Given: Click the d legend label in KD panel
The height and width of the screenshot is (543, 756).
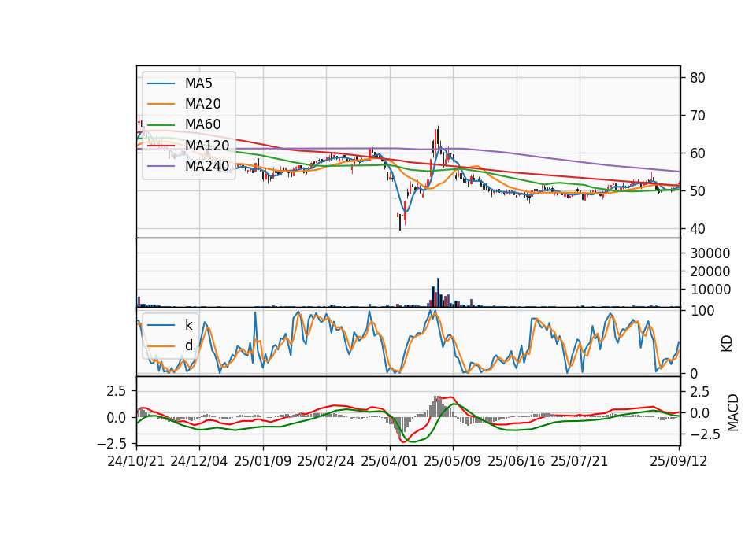Looking at the screenshot, I should (x=188, y=345).
